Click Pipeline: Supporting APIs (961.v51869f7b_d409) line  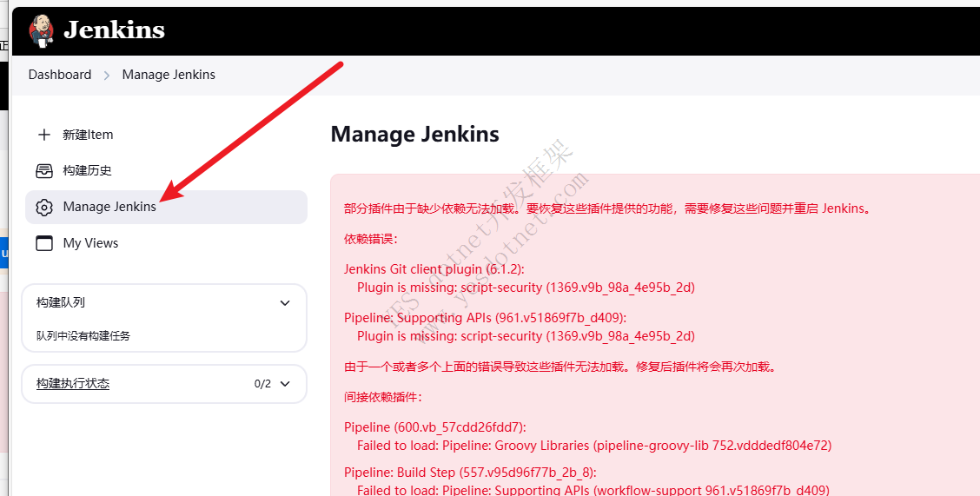[485, 318]
